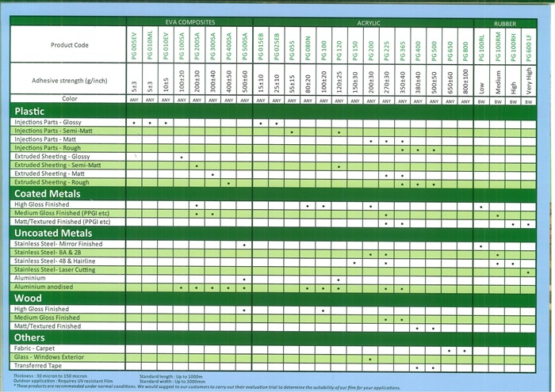Click the Fabric - Carpet row label
The image size is (555, 392).
[x=36, y=349]
